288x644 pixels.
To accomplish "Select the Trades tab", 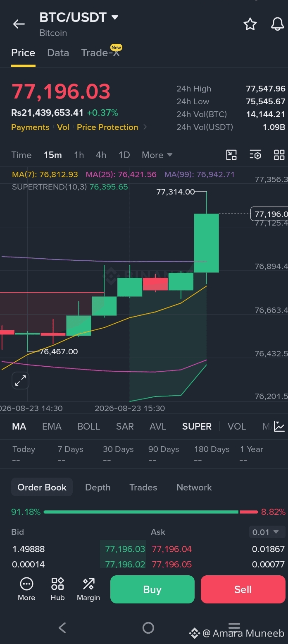I will (143, 487).
